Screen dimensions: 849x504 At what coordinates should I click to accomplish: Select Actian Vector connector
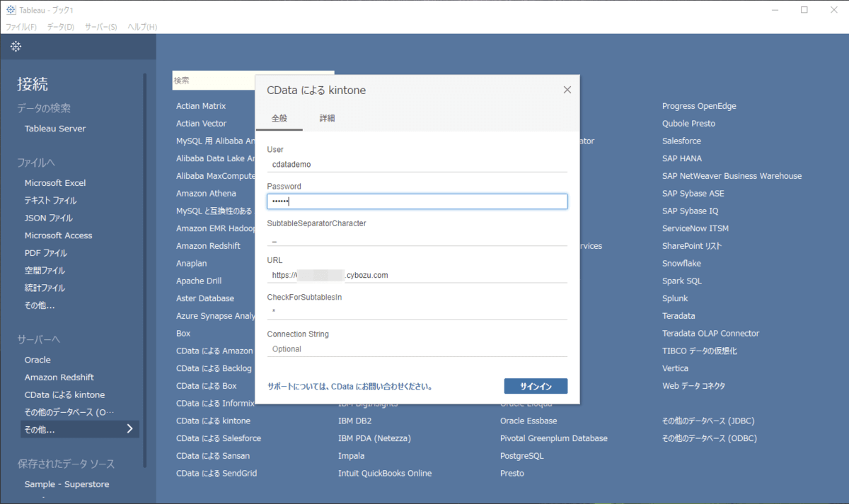point(202,124)
